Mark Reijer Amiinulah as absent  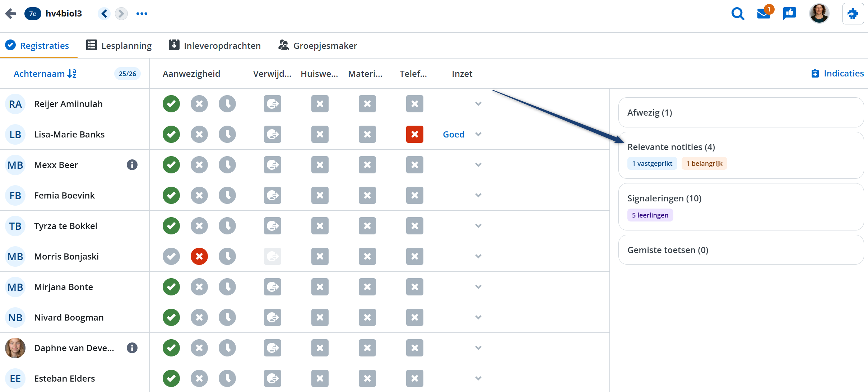(199, 104)
